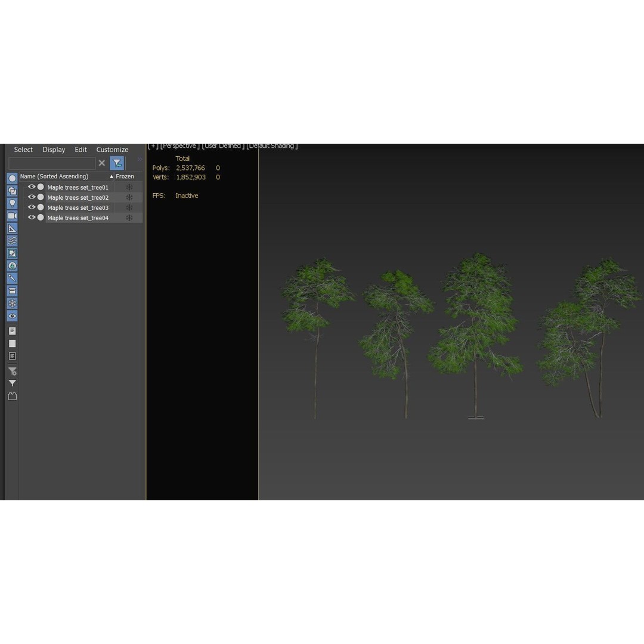
Task: Click the Frozen column header
Action: click(125, 176)
